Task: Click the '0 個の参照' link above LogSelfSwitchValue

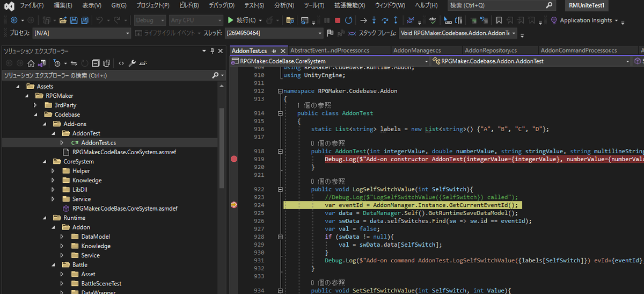Action: tap(328, 181)
